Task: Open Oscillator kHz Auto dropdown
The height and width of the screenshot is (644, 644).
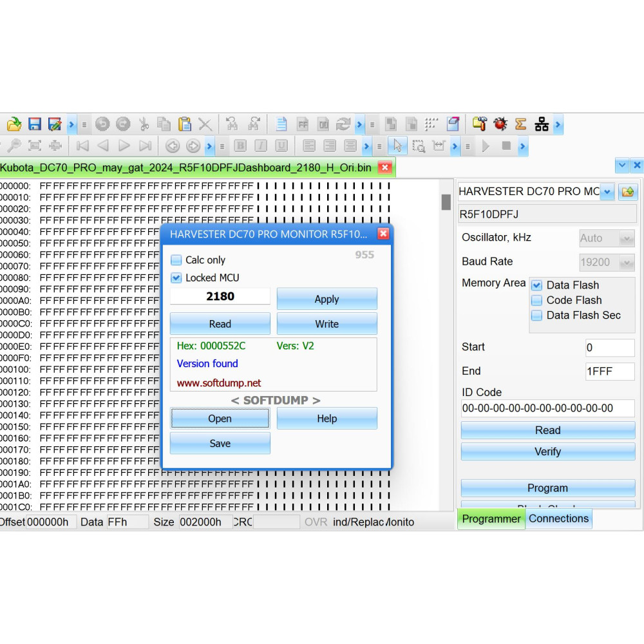Action: [627, 238]
